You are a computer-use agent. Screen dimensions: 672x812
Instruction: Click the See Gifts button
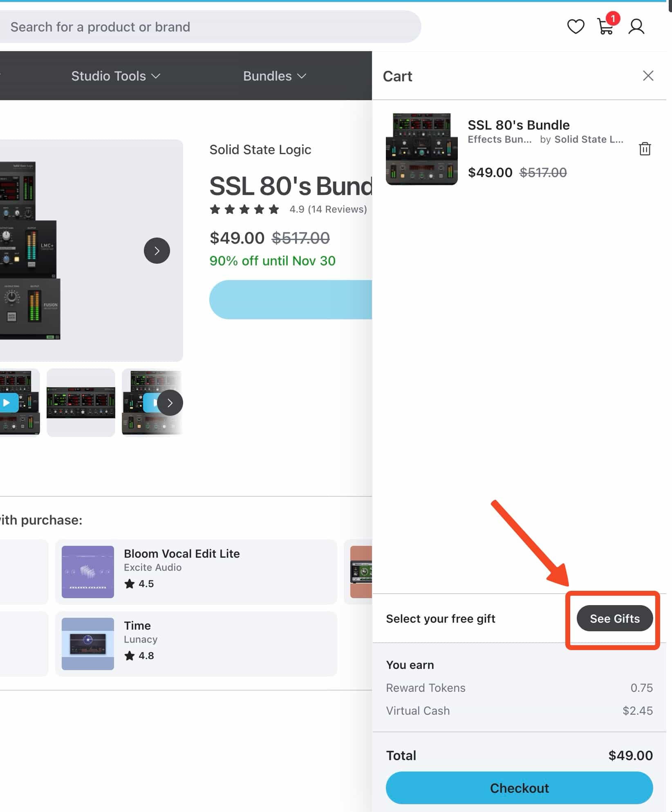tap(614, 619)
